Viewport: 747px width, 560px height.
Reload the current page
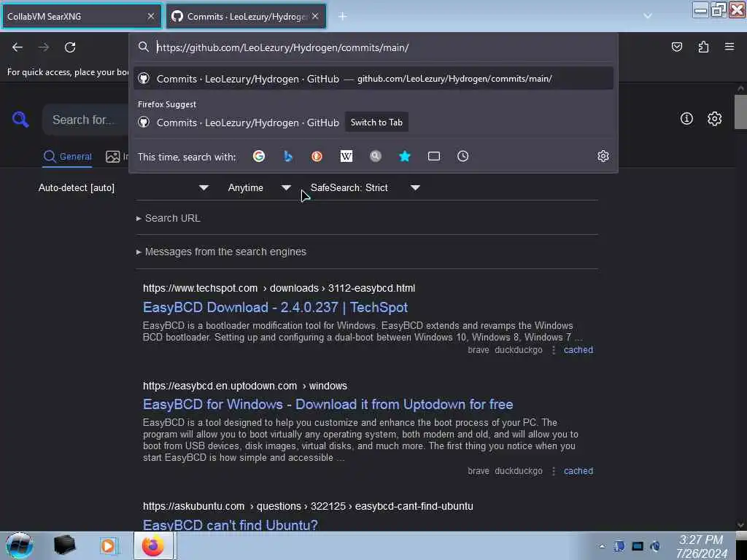click(70, 47)
